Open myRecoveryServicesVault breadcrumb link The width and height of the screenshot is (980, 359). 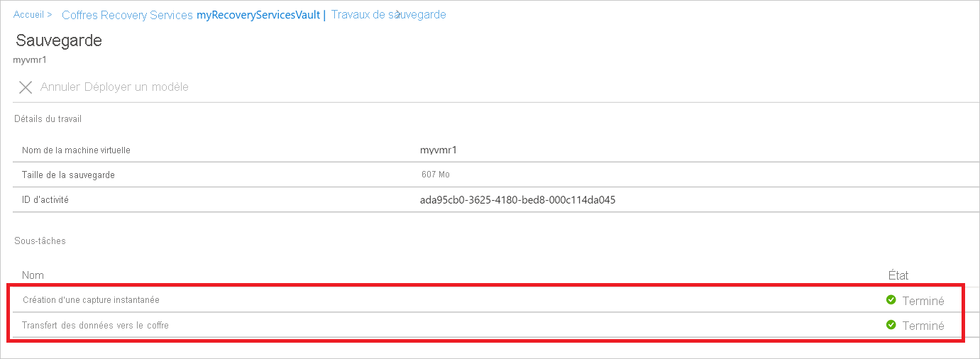258,15
